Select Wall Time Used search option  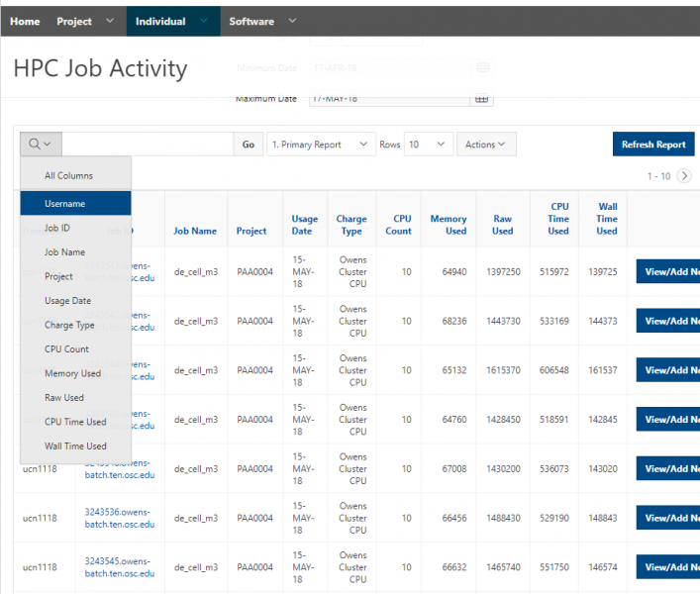coord(75,446)
